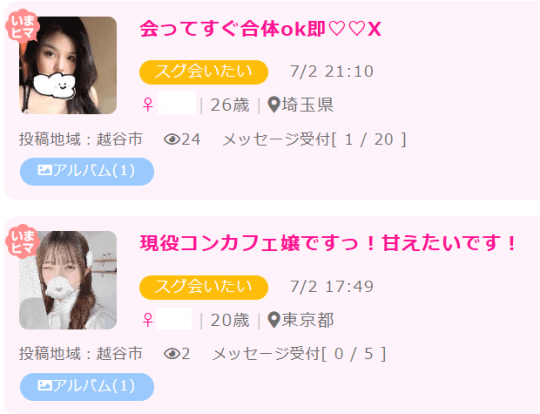Open post titled 会ってすぐ合体ok即
The image size is (540, 414).
260,29
